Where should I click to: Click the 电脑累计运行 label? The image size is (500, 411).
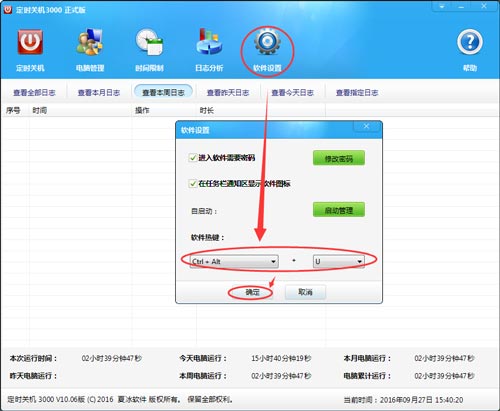pyautogui.click(x=367, y=376)
